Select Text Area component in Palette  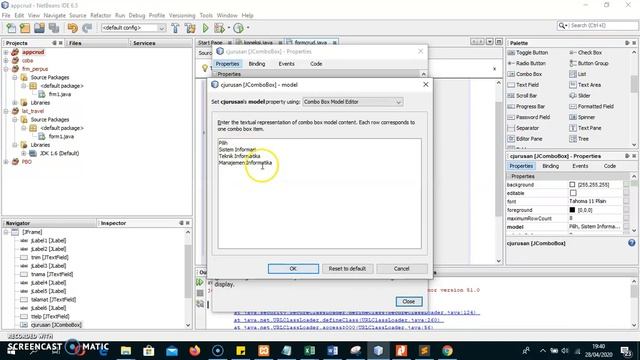pos(585,85)
